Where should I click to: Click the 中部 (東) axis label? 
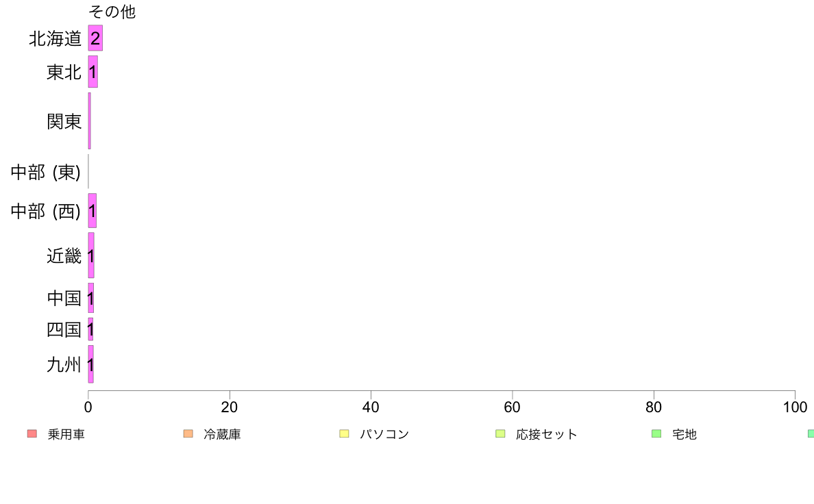[x=46, y=172]
